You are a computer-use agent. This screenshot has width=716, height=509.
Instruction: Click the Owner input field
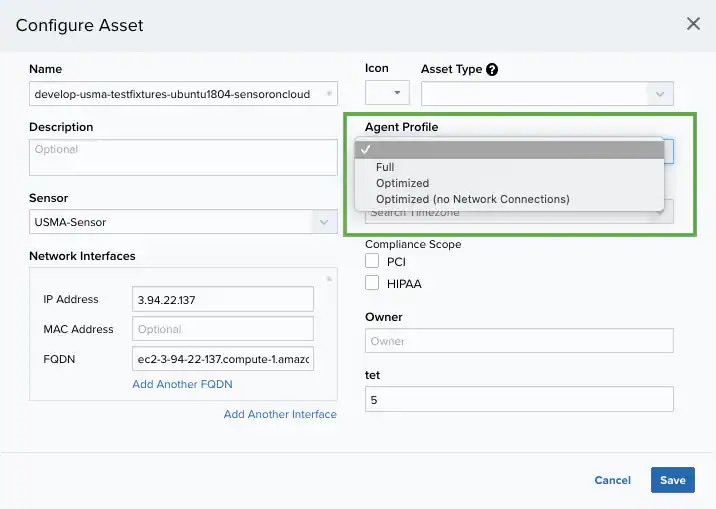pos(519,341)
